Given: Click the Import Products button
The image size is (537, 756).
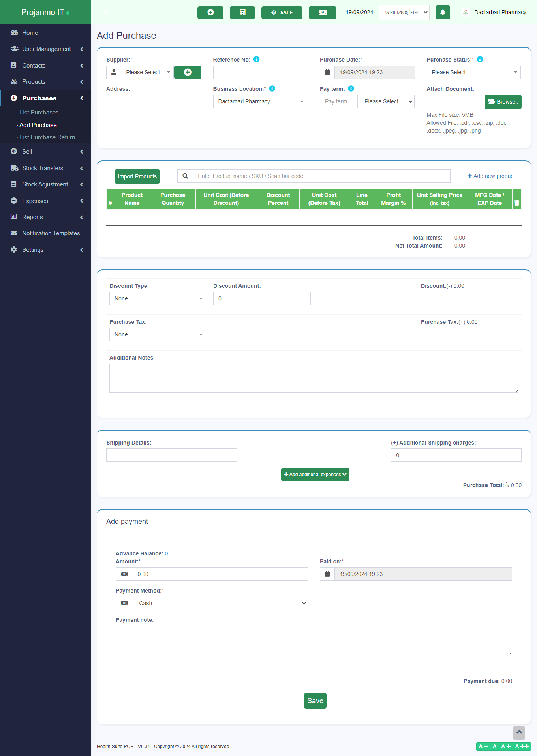Looking at the screenshot, I should (x=137, y=176).
